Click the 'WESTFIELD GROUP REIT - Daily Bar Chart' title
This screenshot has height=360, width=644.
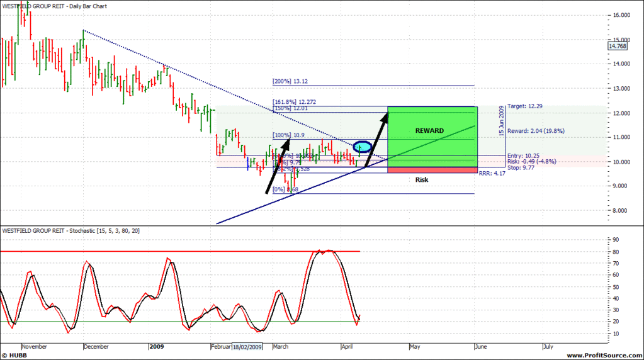(x=54, y=6)
